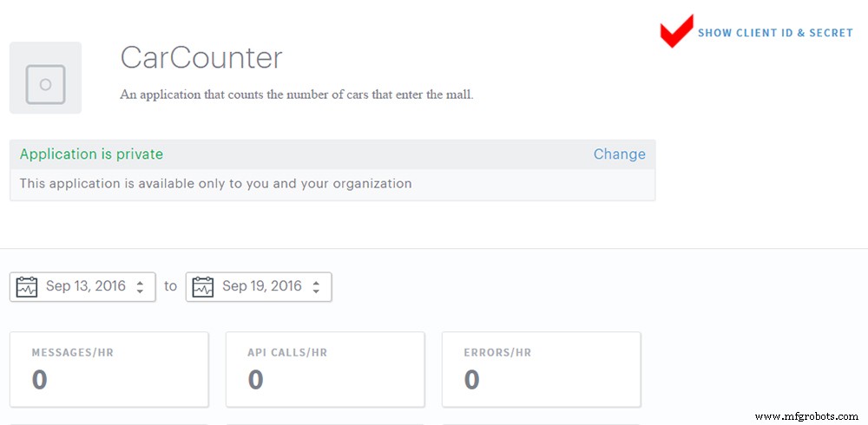Open the MESSAGES/HR stat card

tap(108, 369)
